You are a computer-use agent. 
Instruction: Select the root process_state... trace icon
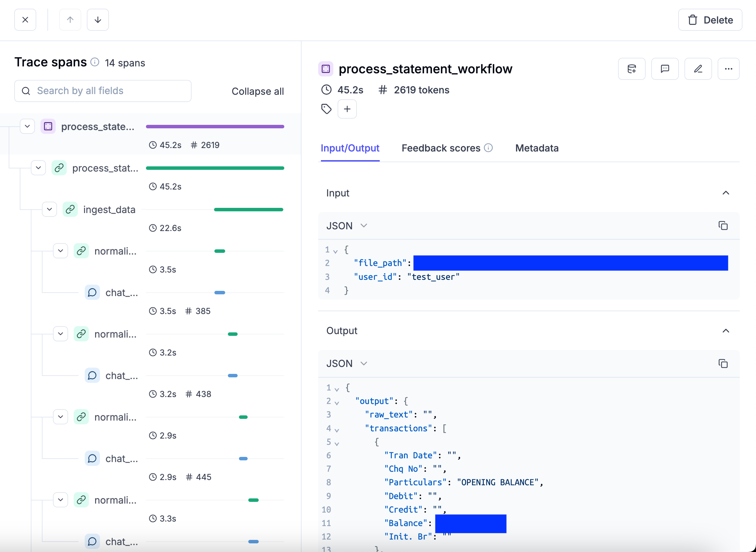pyautogui.click(x=48, y=126)
